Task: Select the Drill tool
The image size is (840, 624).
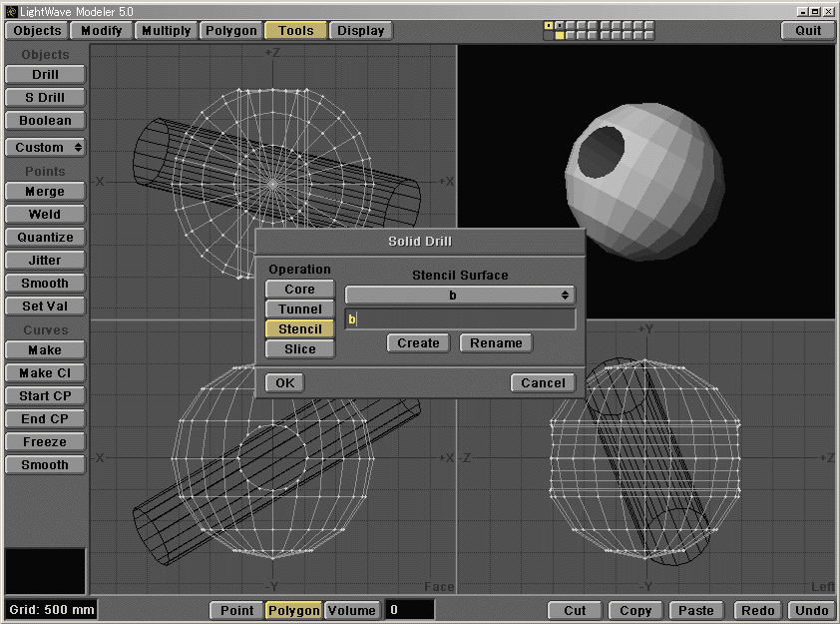Action: (x=44, y=74)
